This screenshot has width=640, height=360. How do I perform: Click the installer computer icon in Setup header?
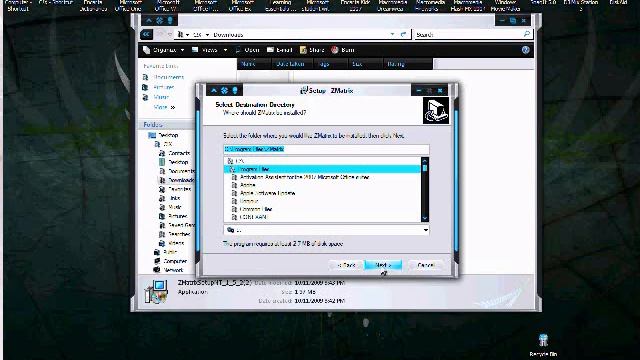coord(436,110)
